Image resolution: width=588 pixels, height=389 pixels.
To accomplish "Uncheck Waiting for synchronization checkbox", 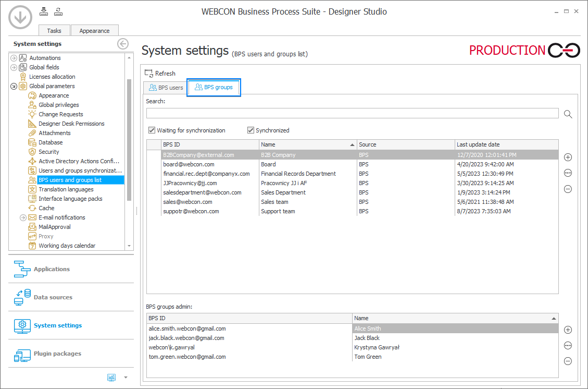I will click(x=152, y=130).
